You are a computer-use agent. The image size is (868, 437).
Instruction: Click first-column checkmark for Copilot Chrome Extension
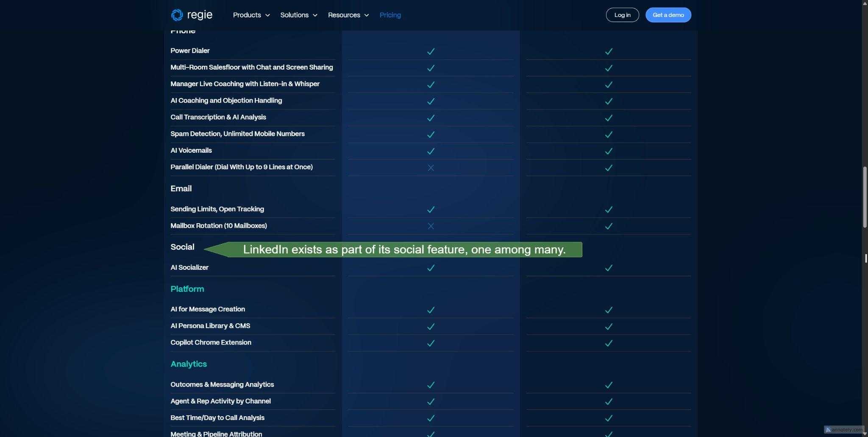tap(431, 343)
